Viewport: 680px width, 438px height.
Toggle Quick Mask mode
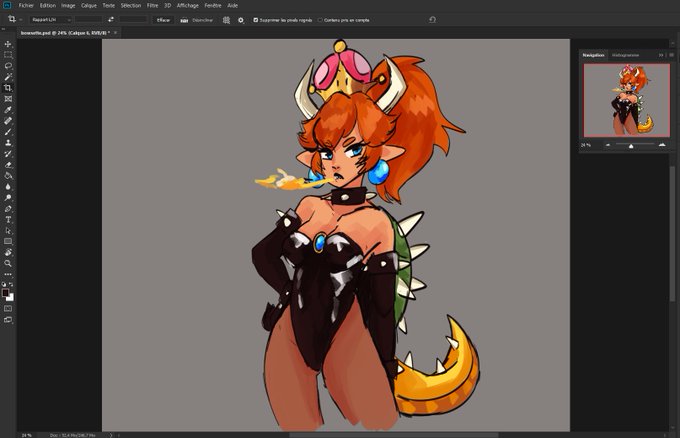[x=8, y=309]
